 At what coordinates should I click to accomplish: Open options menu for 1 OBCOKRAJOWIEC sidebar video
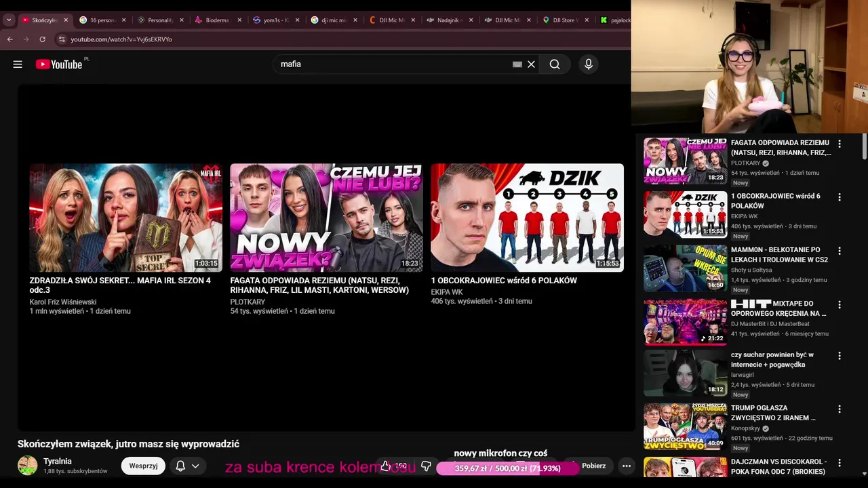tap(840, 197)
